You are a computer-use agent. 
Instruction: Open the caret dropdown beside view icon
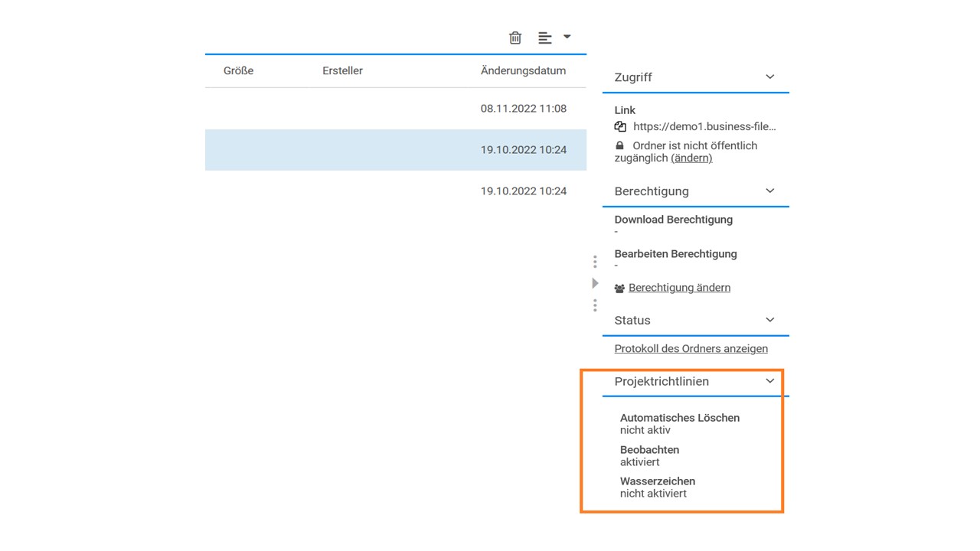(567, 36)
